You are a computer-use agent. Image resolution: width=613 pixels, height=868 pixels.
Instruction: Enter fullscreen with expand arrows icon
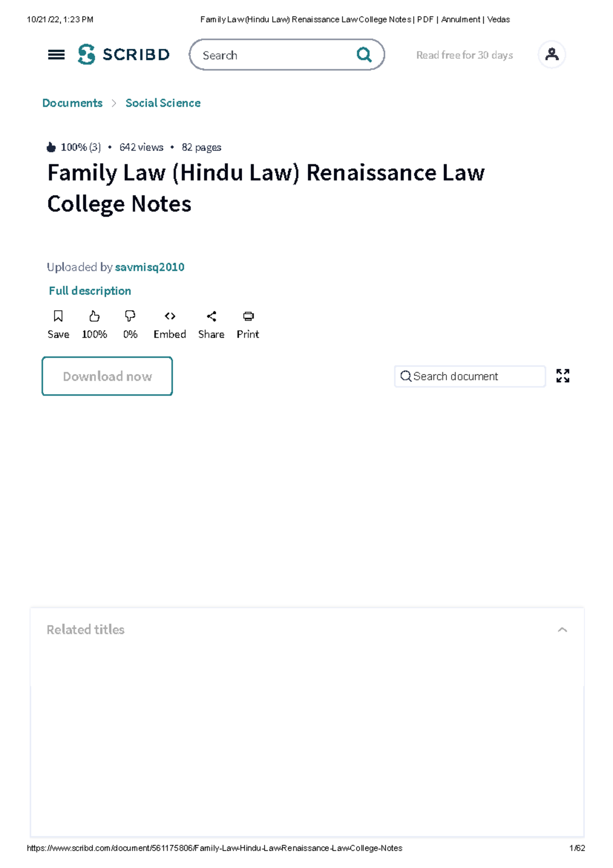point(563,376)
